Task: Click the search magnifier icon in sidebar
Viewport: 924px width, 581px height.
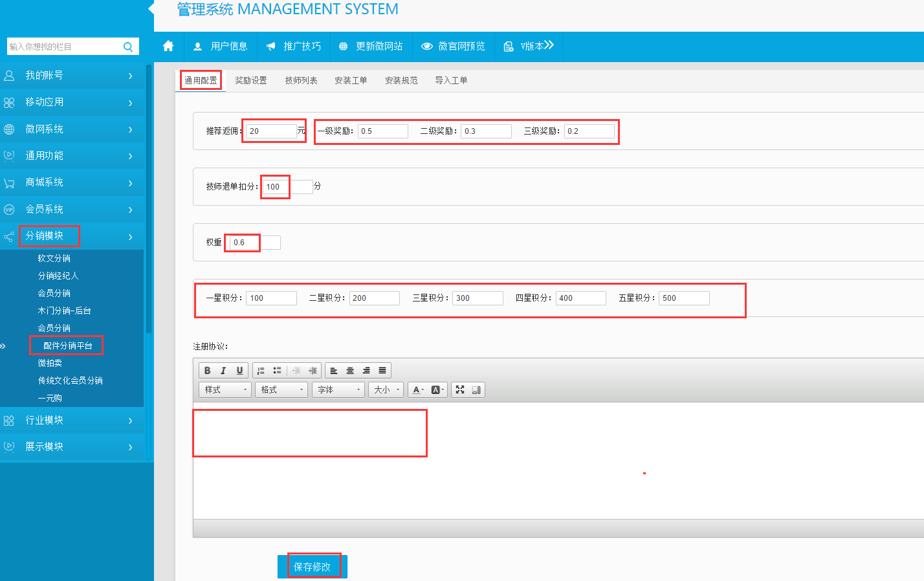Action: [x=128, y=47]
